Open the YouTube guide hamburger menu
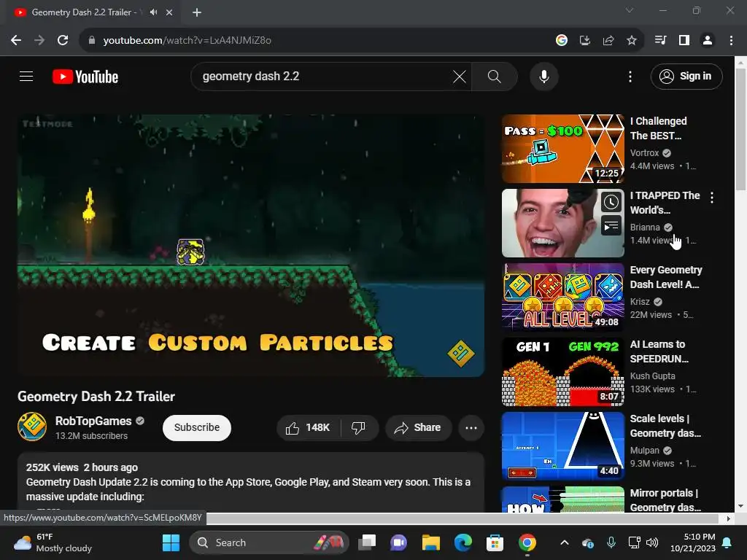 click(x=26, y=76)
